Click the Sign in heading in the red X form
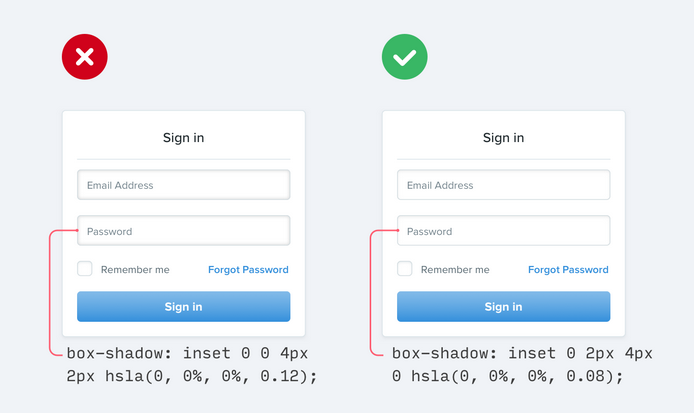The height and width of the screenshot is (413, 694). point(184,138)
